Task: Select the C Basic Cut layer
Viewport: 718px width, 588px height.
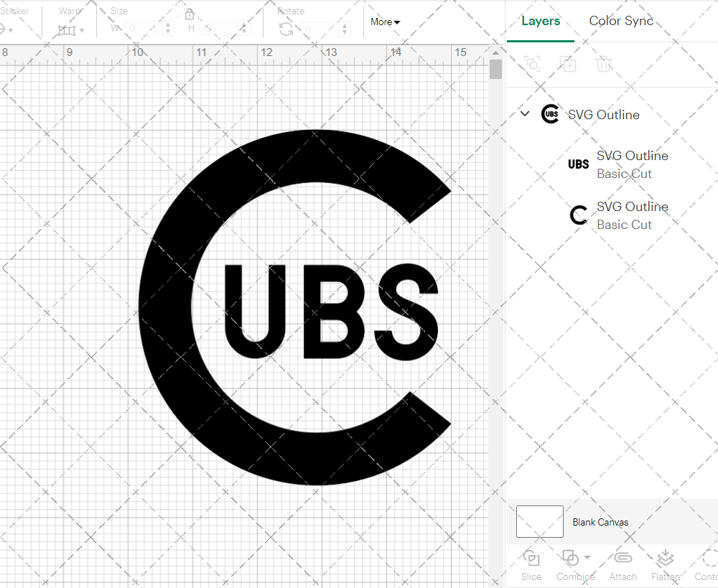Action: [x=632, y=215]
